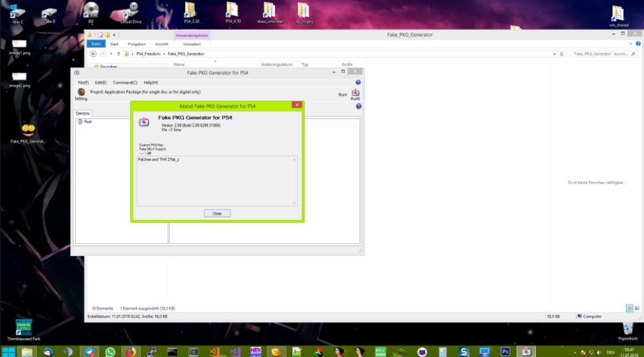
Task: Switch to the Start ribbon tab in Explorer
Action: [x=114, y=44]
